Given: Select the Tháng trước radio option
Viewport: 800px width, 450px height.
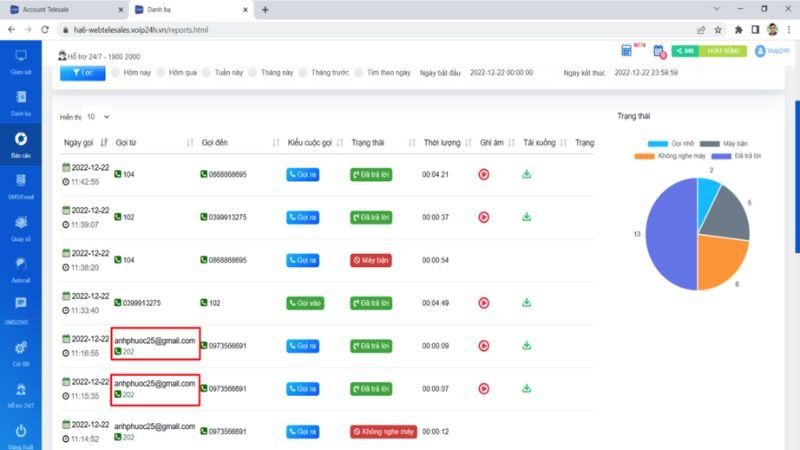Looking at the screenshot, I should click(304, 72).
